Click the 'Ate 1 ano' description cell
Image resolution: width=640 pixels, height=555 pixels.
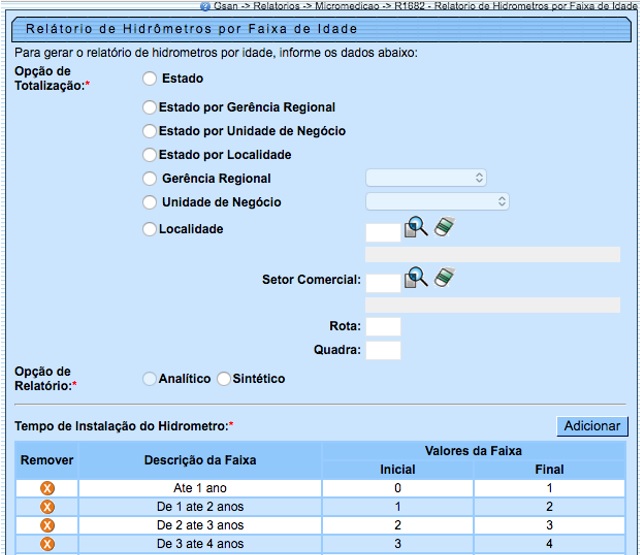200,488
